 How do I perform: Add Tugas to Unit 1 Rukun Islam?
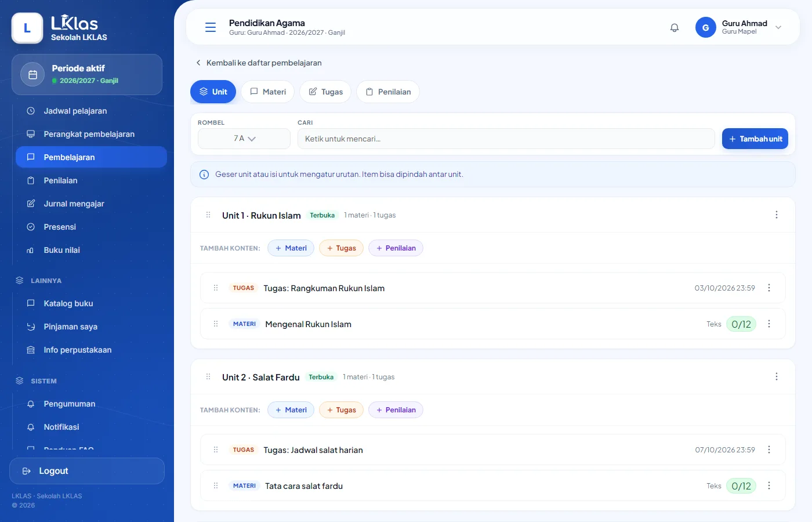point(341,248)
